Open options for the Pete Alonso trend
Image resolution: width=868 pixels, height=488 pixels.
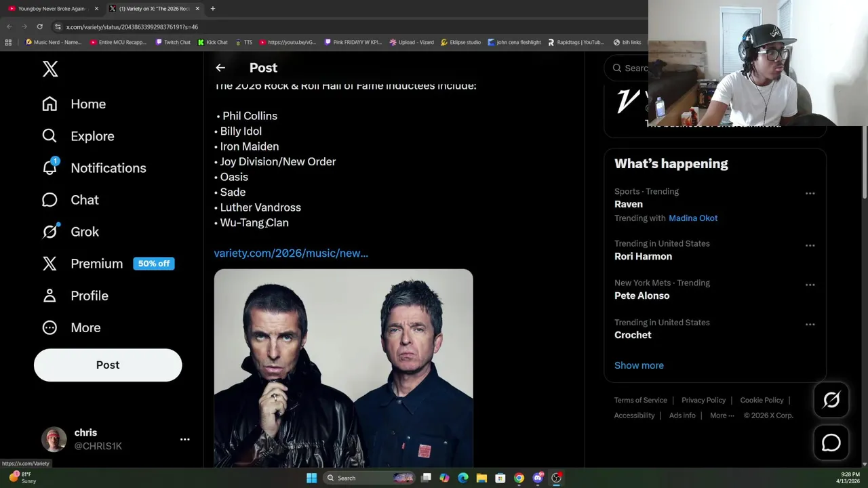(810, 285)
